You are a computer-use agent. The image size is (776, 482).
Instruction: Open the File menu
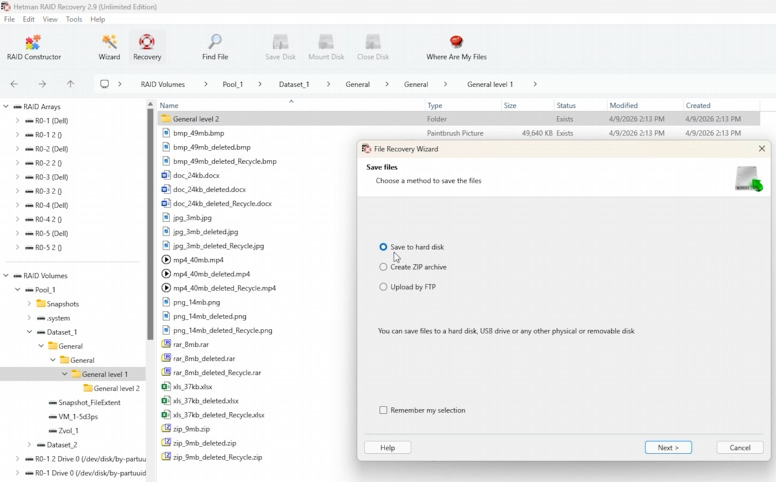[x=9, y=19]
